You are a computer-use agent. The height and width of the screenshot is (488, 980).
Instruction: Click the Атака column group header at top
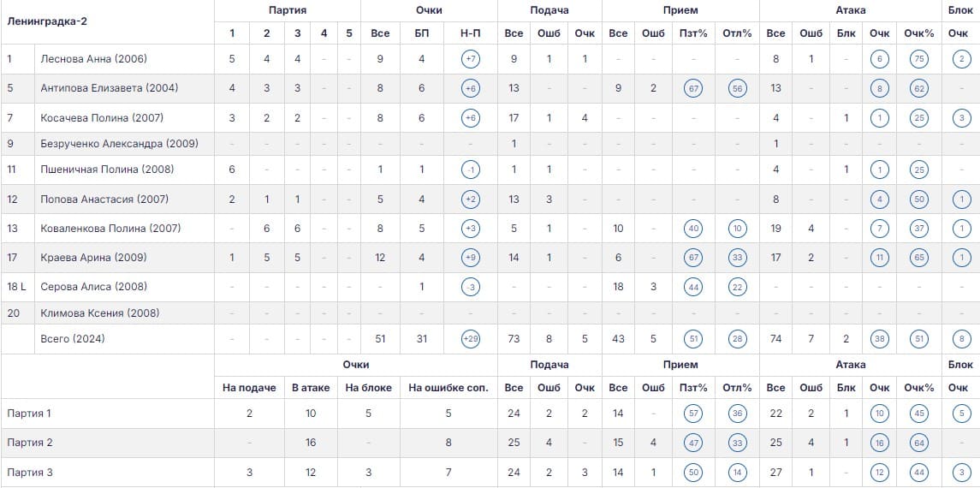click(851, 10)
